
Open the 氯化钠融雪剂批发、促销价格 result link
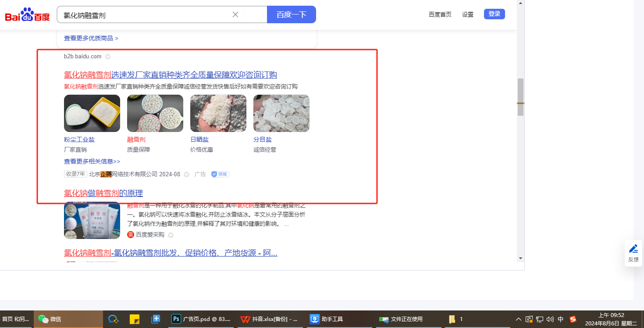tap(171, 253)
